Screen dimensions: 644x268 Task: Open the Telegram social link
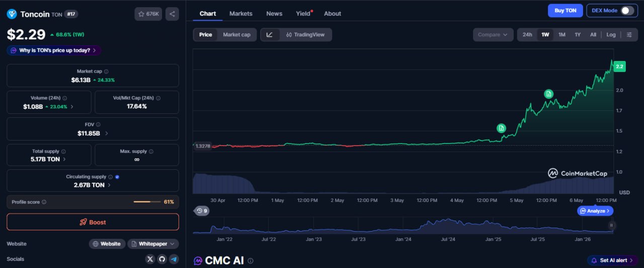tap(174, 259)
